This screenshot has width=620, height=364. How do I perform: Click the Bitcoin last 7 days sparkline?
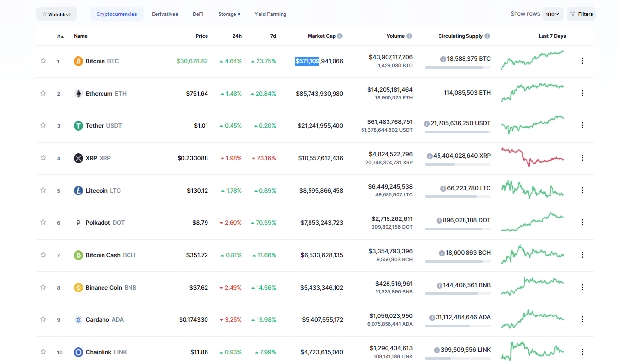click(532, 60)
